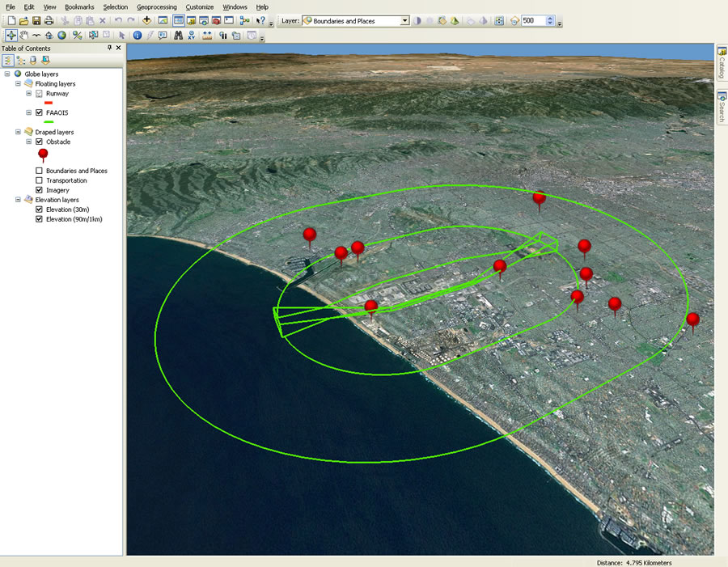Collapse the Elevation layers group
The image size is (728, 567).
tap(19, 200)
